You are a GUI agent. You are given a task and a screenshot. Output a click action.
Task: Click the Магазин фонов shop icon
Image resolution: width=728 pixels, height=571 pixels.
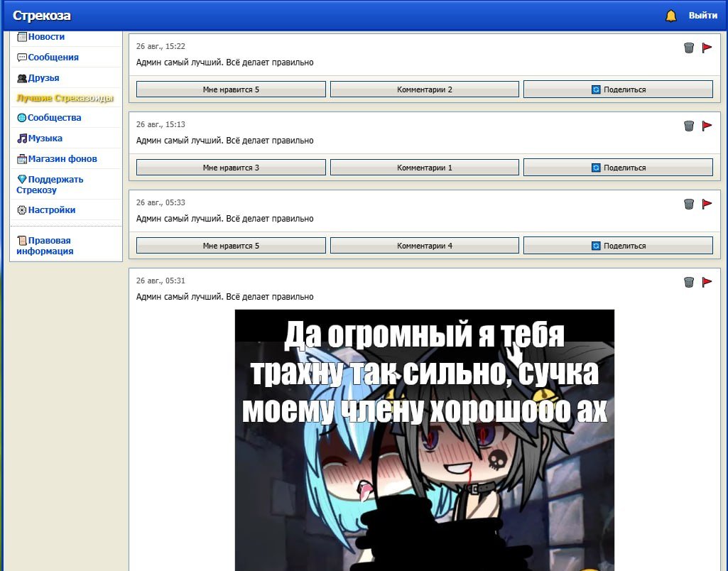(22, 159)
